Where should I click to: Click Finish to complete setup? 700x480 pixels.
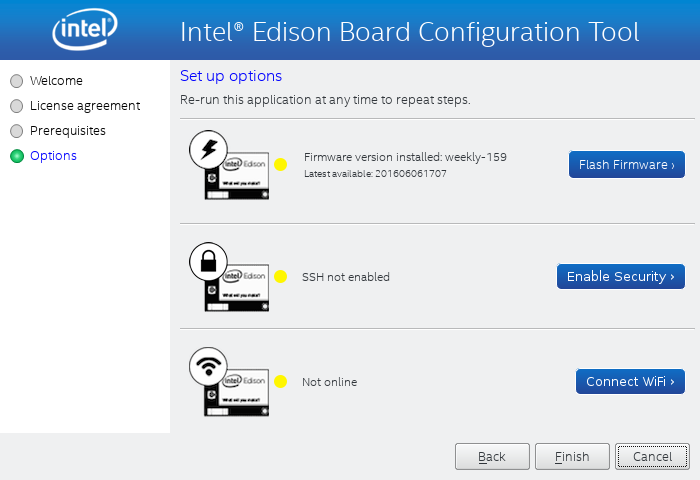572,456
